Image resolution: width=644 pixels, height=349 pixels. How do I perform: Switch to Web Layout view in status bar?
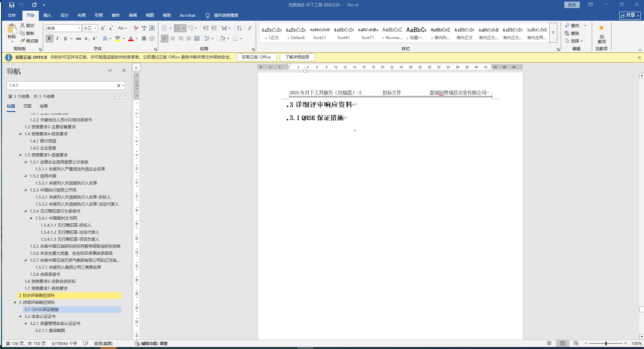(x=576, y=343)
